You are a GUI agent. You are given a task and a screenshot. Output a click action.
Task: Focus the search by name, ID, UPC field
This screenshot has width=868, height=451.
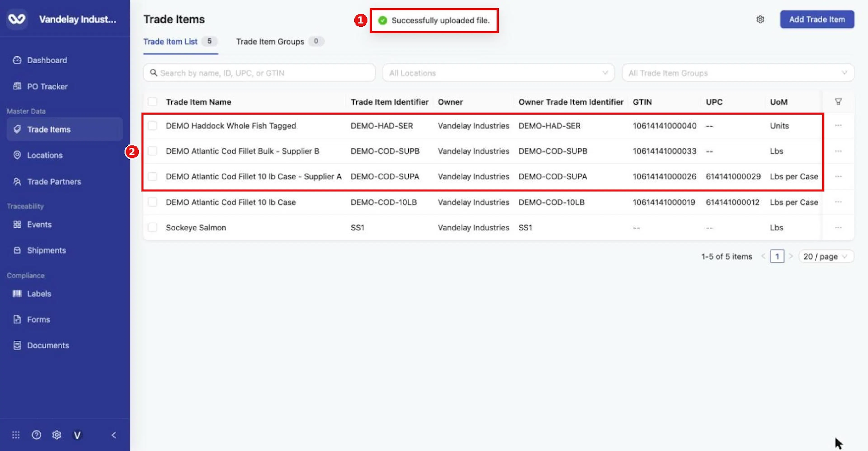[x=259, y=73]
